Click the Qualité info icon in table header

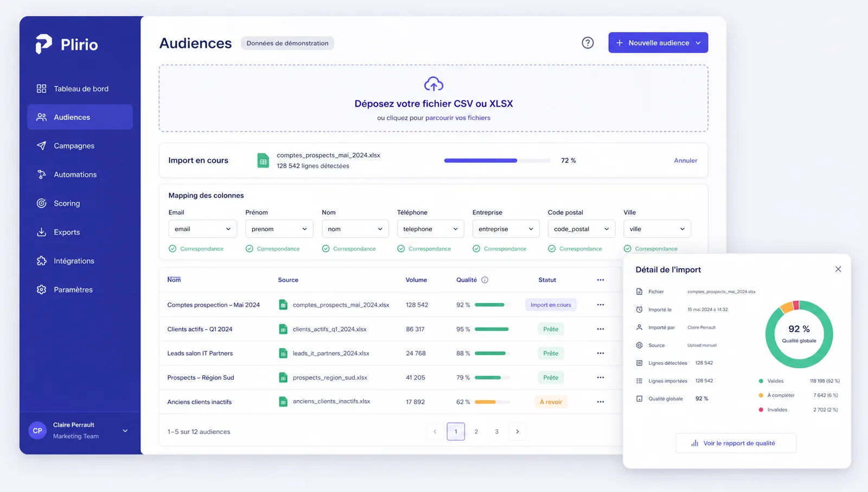pos(485,280)
